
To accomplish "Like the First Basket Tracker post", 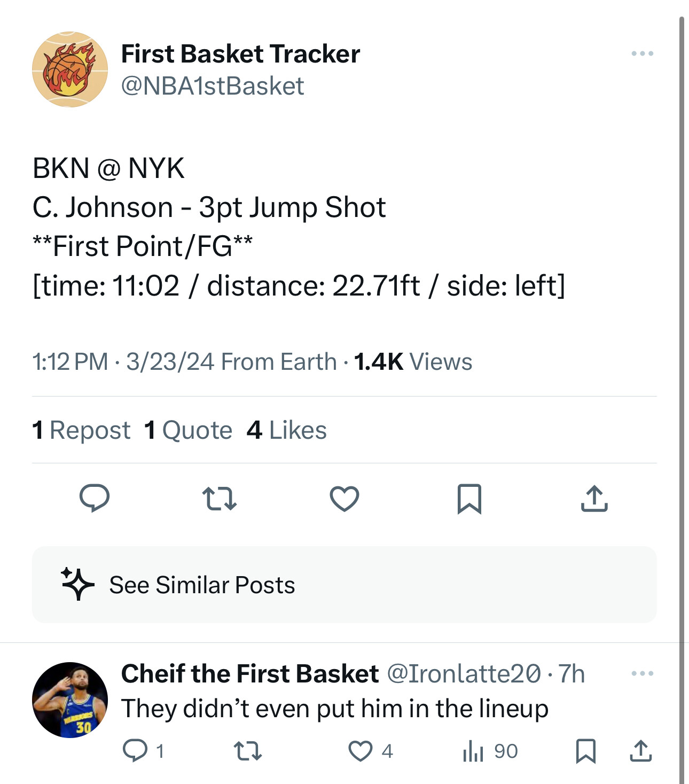I will pyautogui.click(x=344, y=499).
